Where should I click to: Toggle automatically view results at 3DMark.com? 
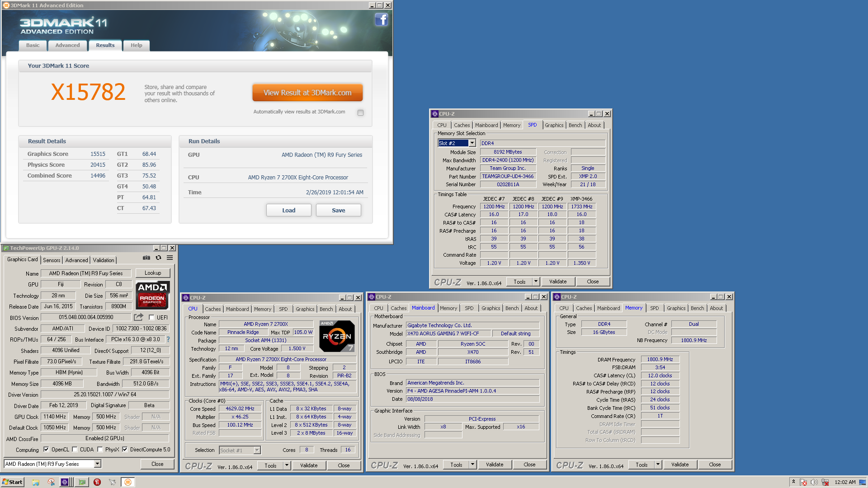click(x=360, y=113)
